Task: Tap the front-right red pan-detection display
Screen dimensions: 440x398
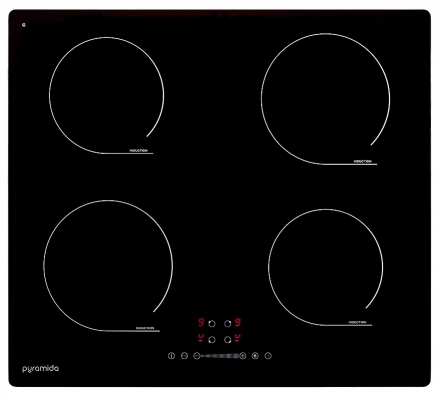Action: (x=238, y=338)
